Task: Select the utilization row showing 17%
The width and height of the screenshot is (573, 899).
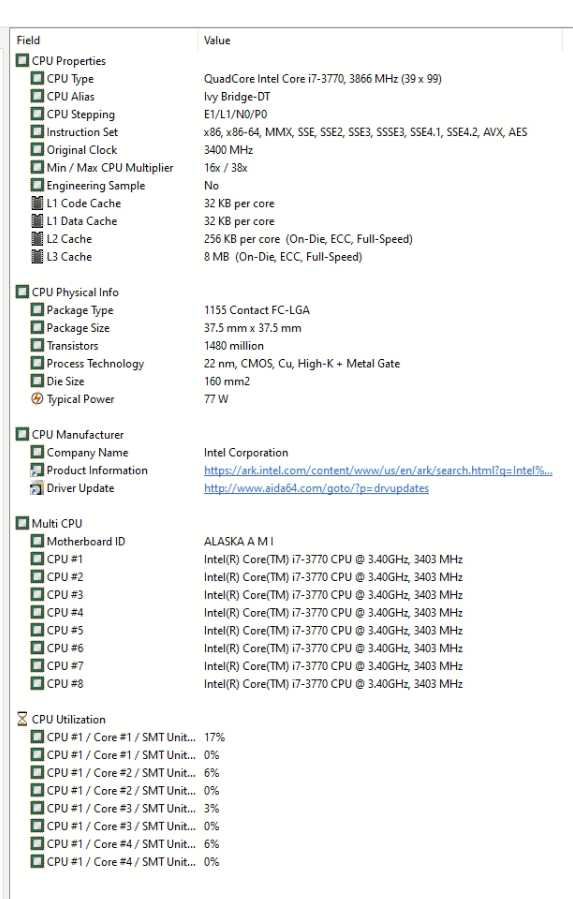Action: click(x=128, y=737)
